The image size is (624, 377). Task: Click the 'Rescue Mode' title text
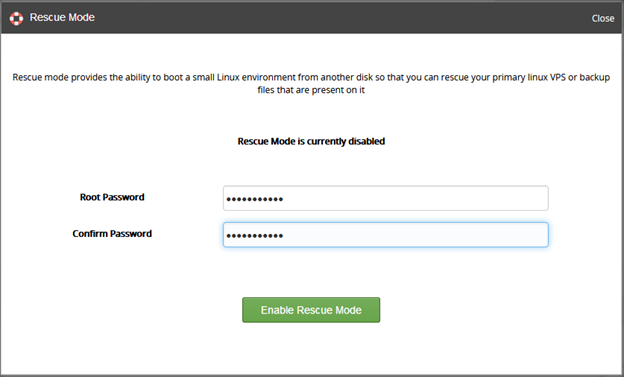(62, 18)
